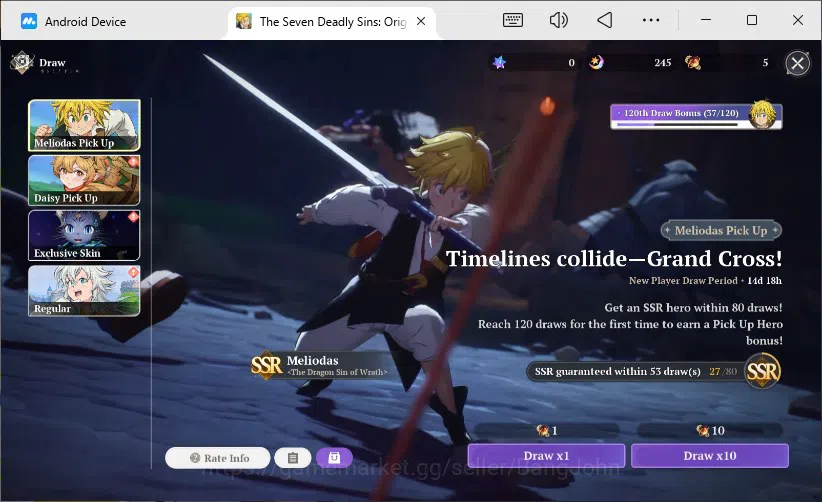This screenshot has height=502, width=822.
Task: Click the volume speaker icon
Action: pos(558,20)
